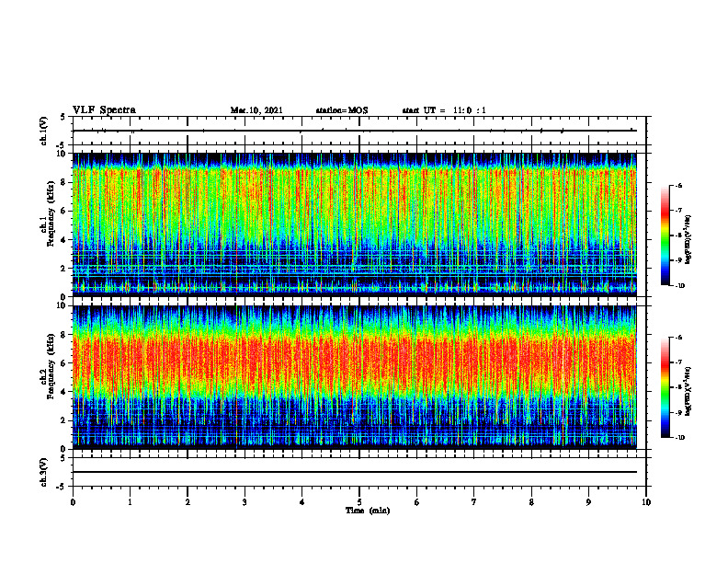Click time axis tick label '10'
The width and height of the screenshot is (728, 563).
click(x=646, y=502)
